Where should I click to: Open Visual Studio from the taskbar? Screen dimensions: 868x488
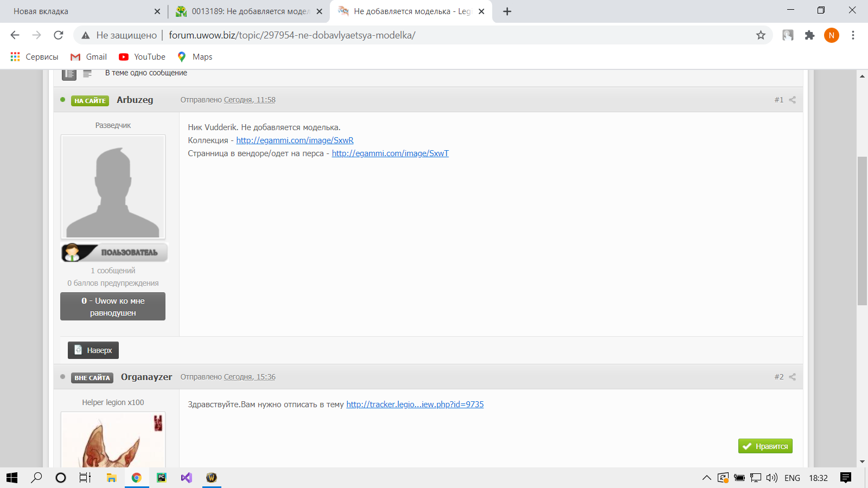[x=186, y=478]
